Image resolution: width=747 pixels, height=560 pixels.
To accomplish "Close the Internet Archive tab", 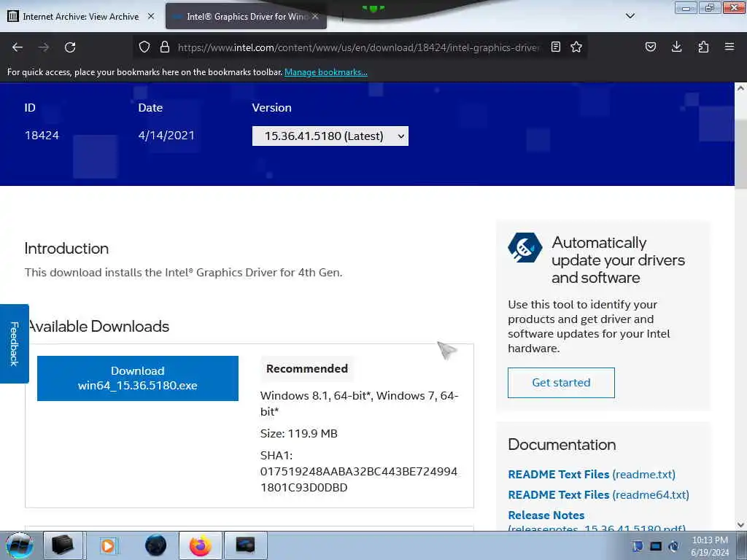I will click(x=151, y=16).
